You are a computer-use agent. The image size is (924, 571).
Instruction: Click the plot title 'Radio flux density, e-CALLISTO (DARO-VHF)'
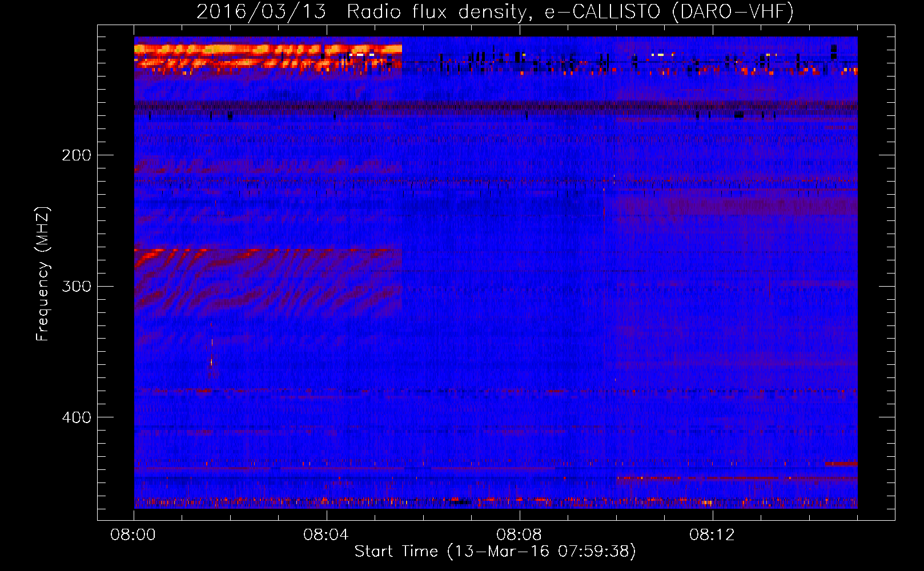570,11
